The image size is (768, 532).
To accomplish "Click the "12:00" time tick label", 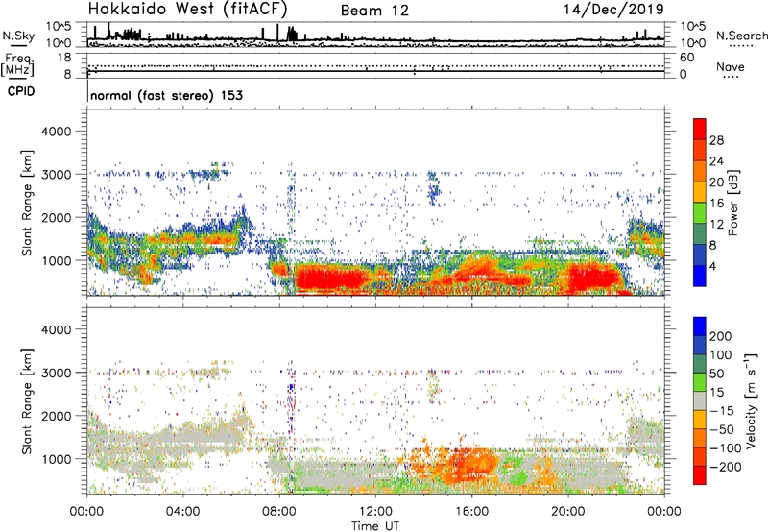I will pos(375,512).
